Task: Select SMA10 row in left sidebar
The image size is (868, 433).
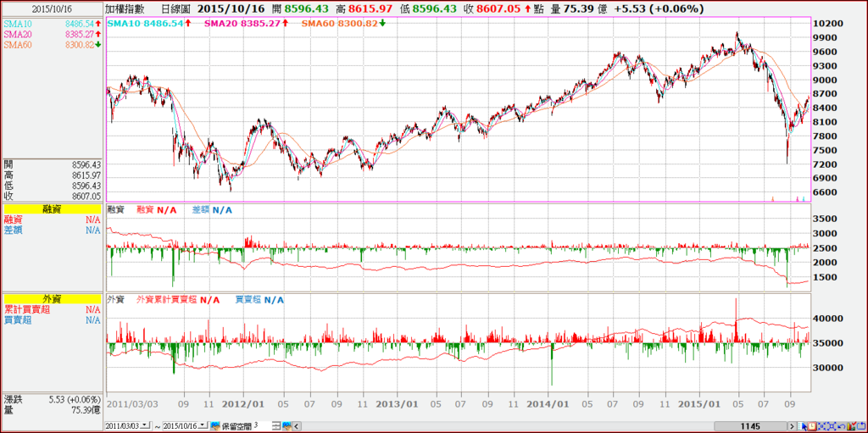Action: point(52,24)
